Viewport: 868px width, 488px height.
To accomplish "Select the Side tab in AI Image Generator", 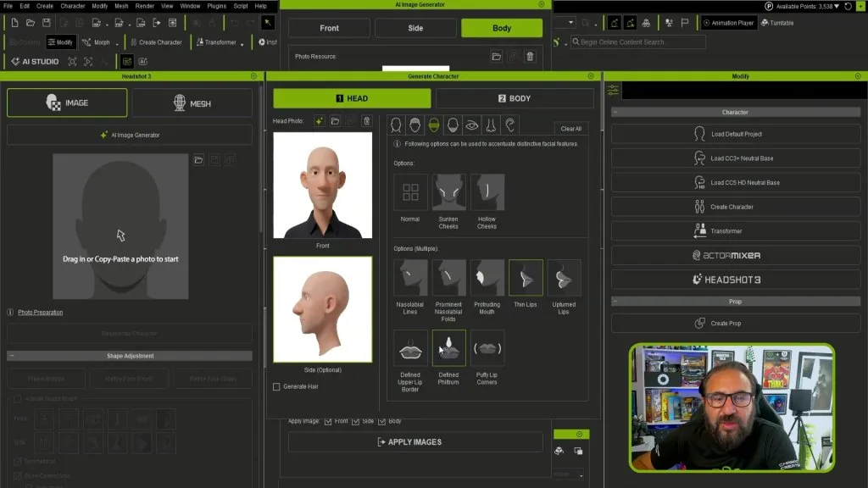I will pos(415,28).
